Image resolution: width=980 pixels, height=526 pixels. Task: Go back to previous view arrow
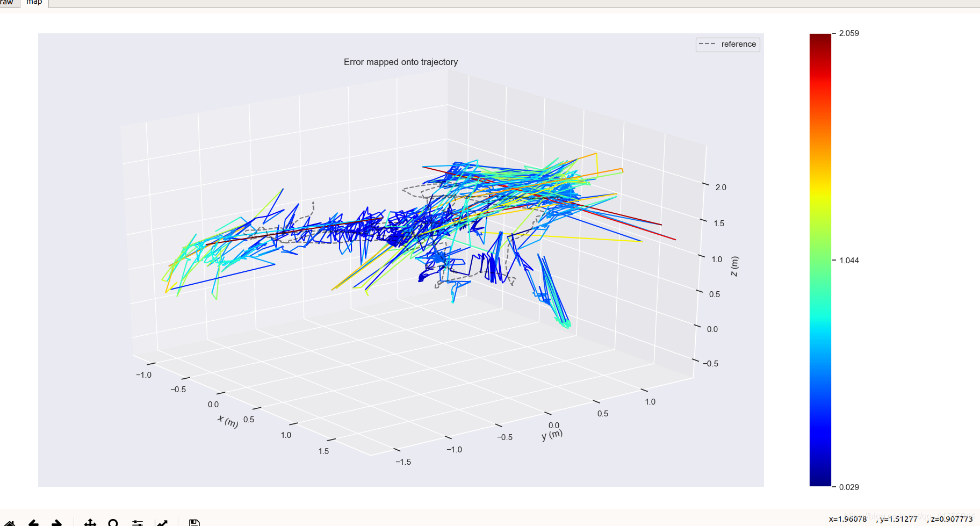34,523
